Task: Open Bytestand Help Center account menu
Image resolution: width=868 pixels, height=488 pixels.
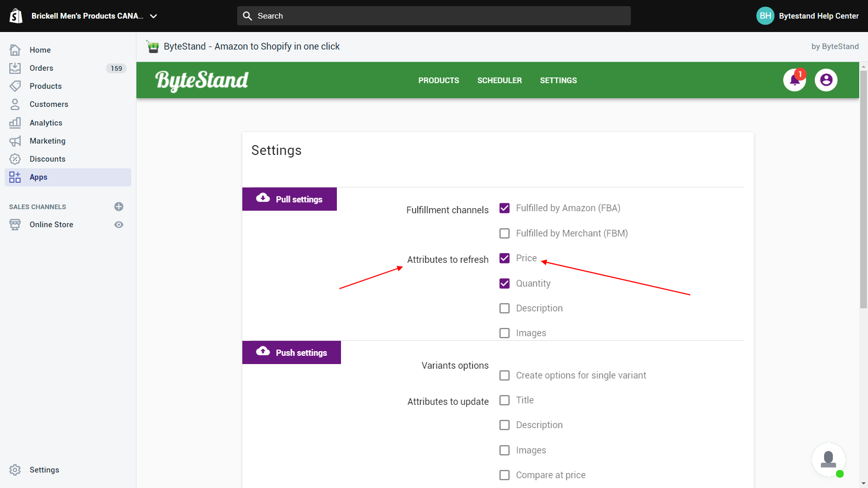Action: pyautogui.click(x=819, y=16)
